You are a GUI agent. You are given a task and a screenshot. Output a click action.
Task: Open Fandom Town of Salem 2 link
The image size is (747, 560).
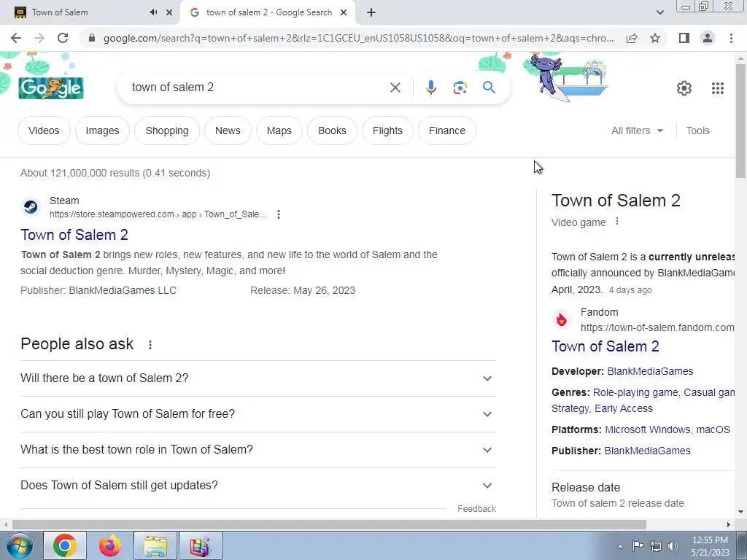pyautogui.click(x=605, y=346)
